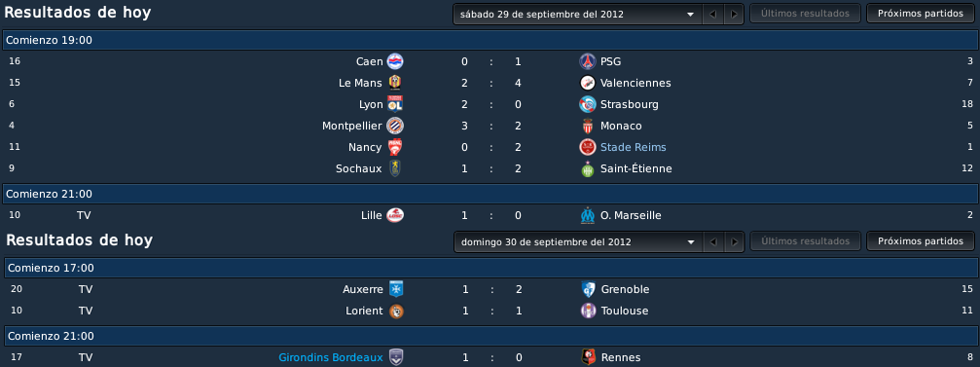Image resolution: width=980 pixels, height=367 pixels.
Task: Open Monaco's club crest
Action: click(x=588, y=126)
